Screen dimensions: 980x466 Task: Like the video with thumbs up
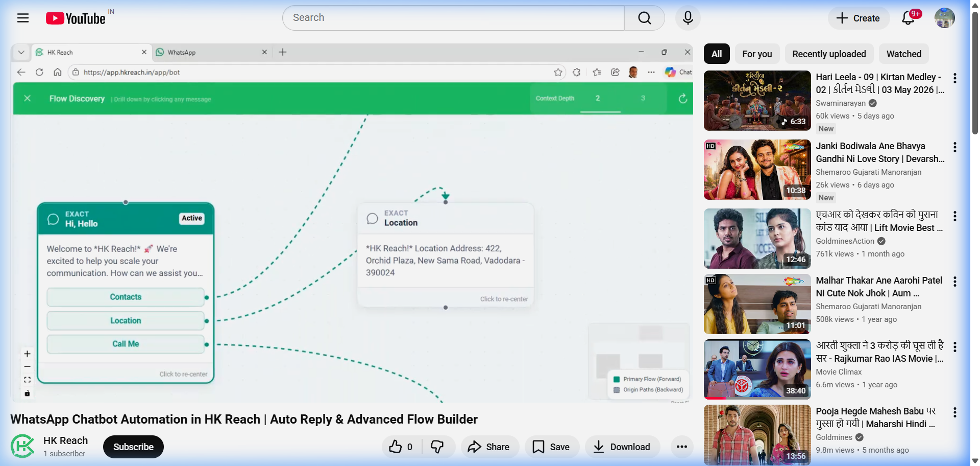tap(401, 447)
